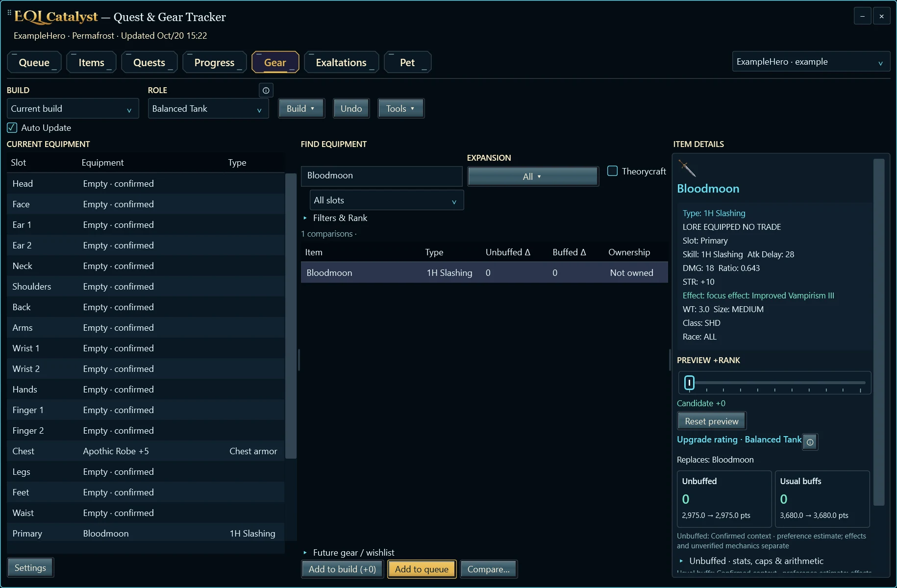Click the Ownership column header

(x=629, y=252)
